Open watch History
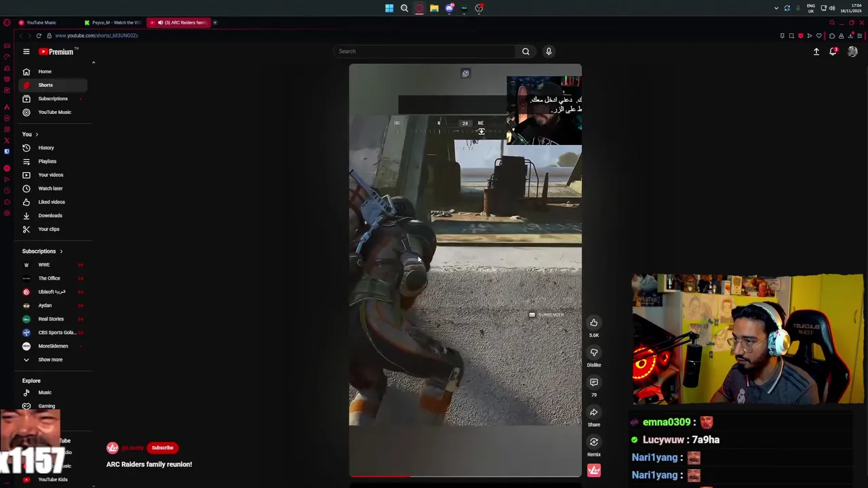Screen dimensions: 868x488 pyautogui.click(x=53, y=148)
